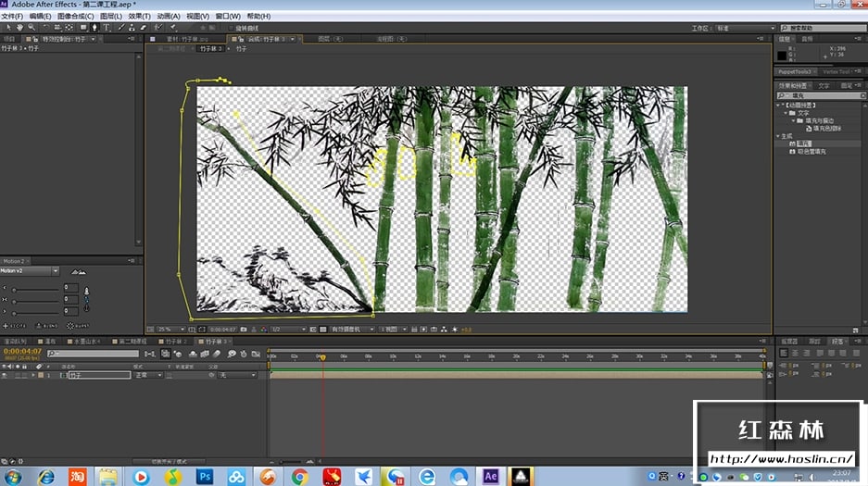Switch to the 竹子林 2 timeline tab
868x486 pixels.
[173, 342]
